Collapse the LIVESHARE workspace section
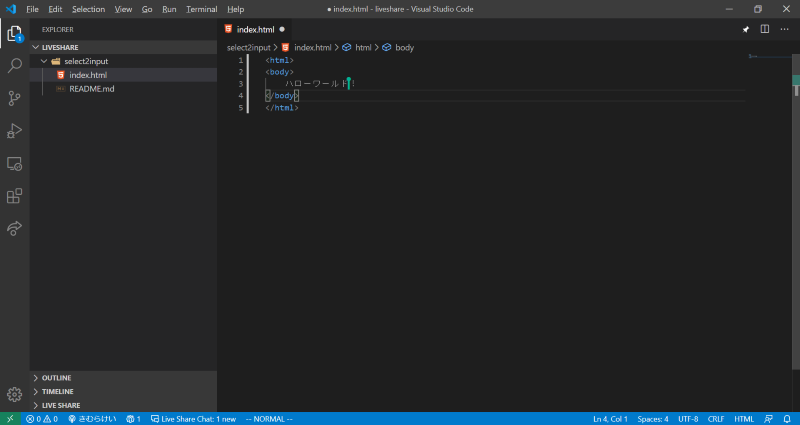800x425 pixels. 36,47
